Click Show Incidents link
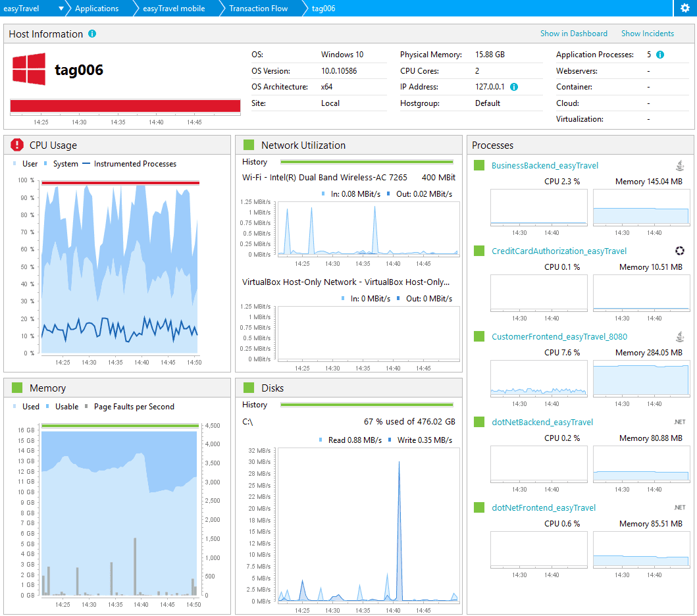The image size is (697, 616). (647, 34)
